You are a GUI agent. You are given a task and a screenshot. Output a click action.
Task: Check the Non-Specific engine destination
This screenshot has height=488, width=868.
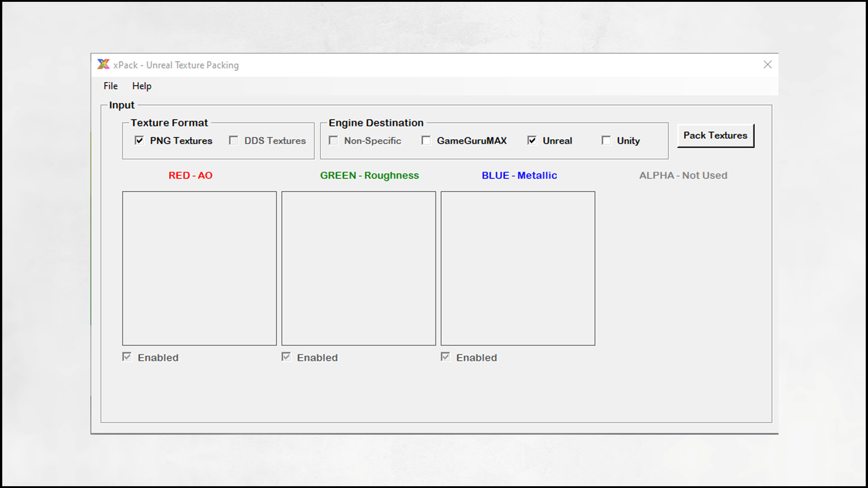tap(333, 141)
